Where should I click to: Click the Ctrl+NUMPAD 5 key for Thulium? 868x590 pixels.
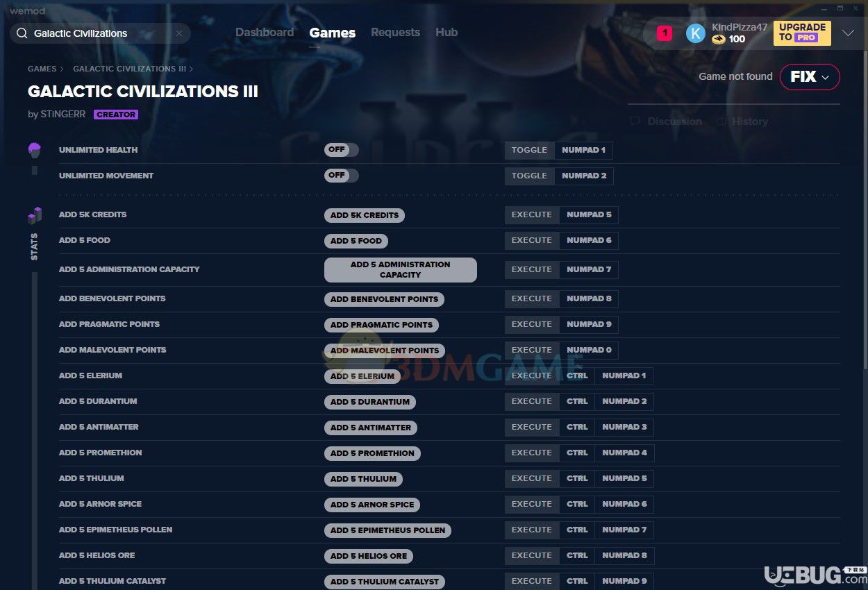(624, 478)
